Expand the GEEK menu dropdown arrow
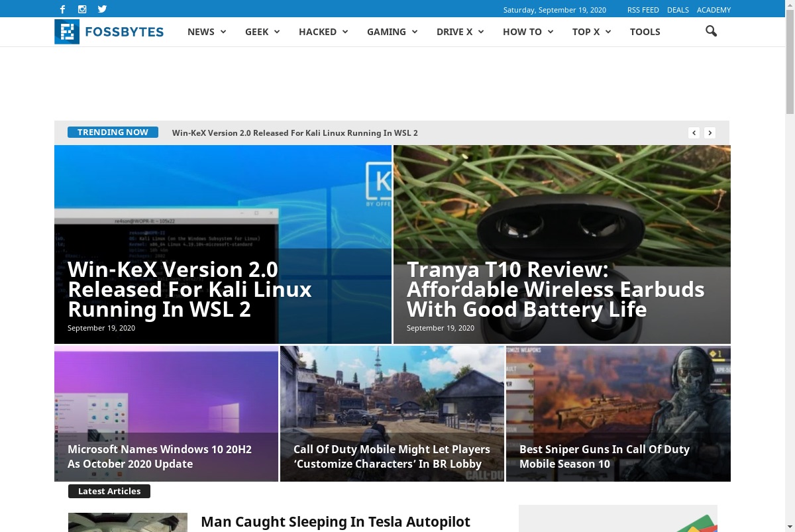 tap(277, 32)
